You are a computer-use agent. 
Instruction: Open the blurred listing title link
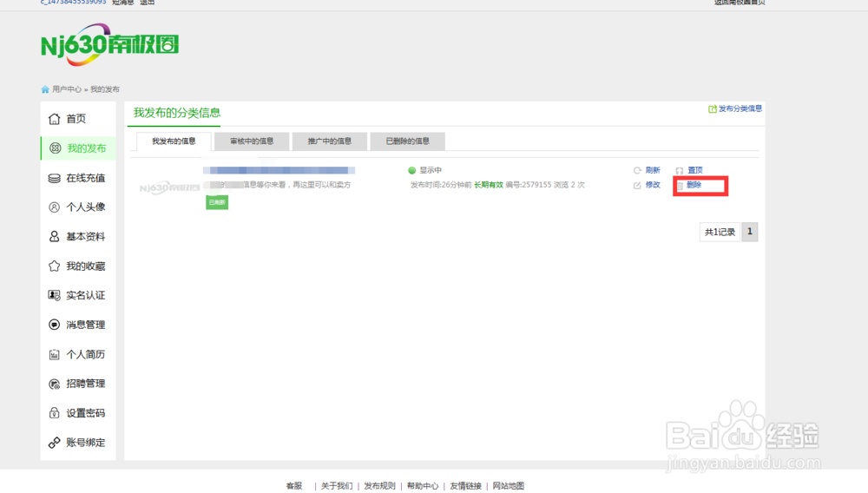[x=279, y=170]
